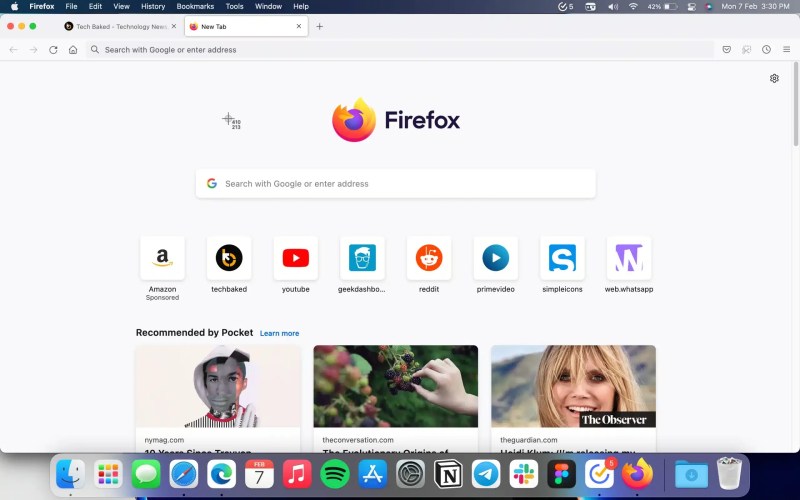Go to the Firefox home page icon

pos(73,49)
